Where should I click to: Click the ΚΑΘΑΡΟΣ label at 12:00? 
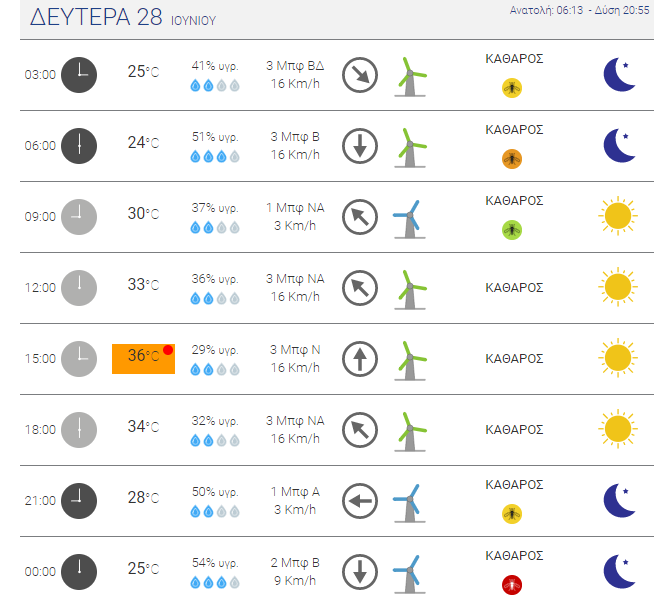[x=514, y=288]
